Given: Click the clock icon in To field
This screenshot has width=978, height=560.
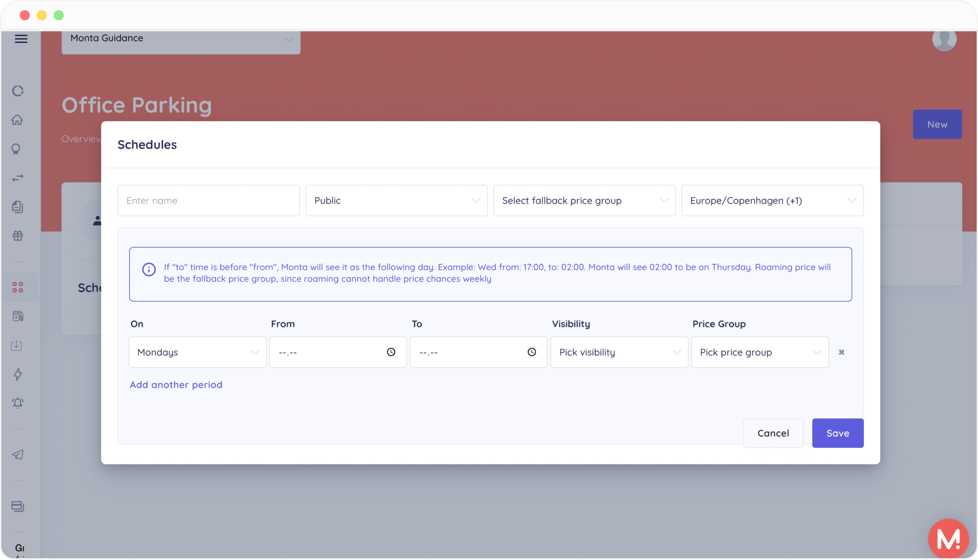Looking at the screenshot, I should [x=532, y=352].
